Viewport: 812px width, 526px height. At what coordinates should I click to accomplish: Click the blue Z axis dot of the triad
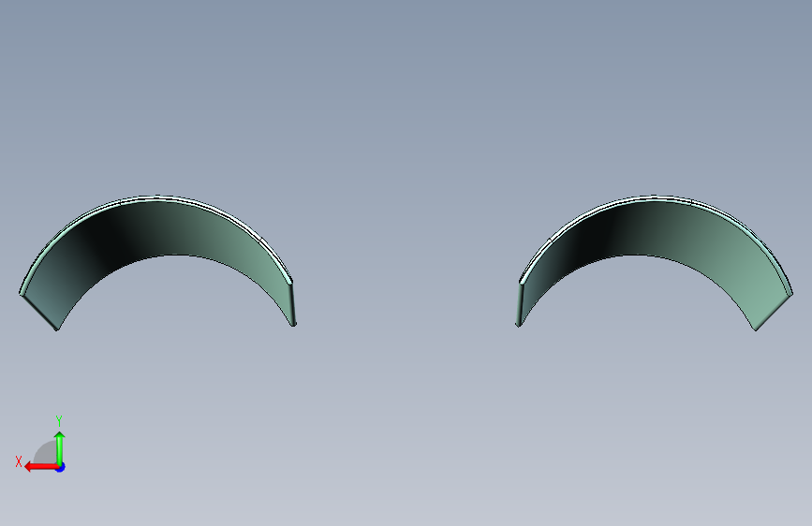tap(61, 468)
